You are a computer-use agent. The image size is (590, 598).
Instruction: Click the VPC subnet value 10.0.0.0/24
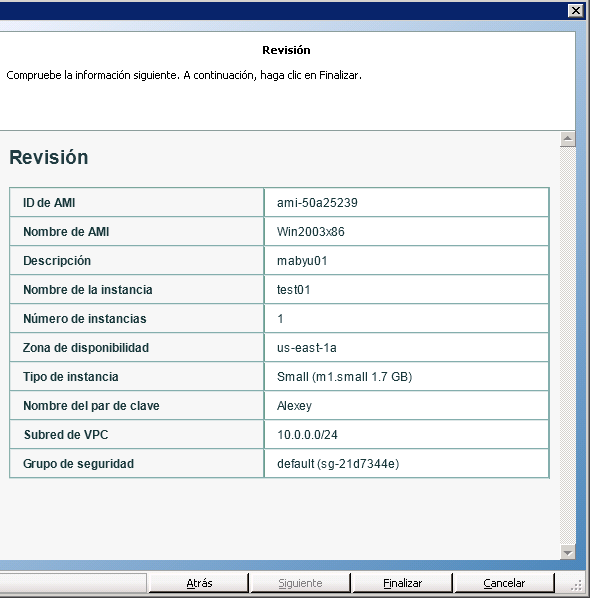(x=307, y=434)
